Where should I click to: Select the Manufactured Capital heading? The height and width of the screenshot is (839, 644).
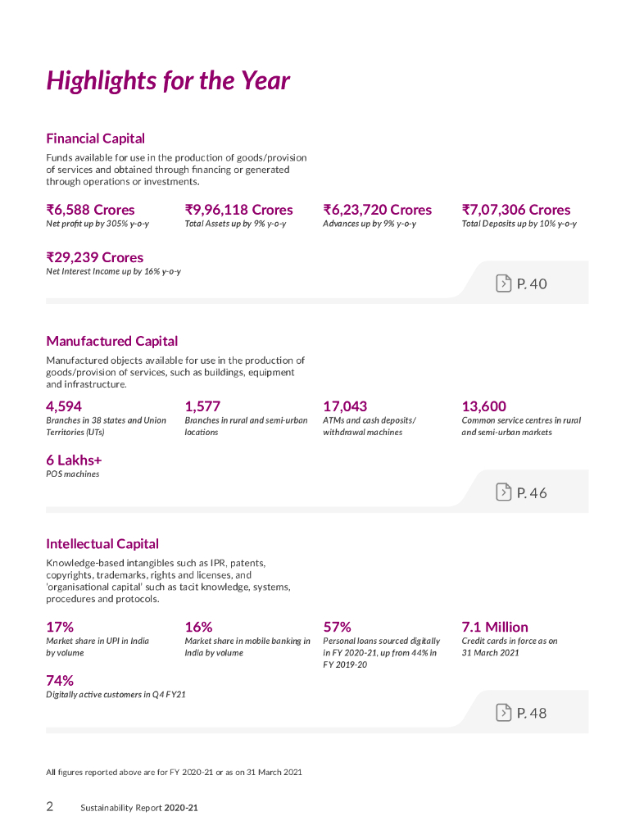coord(111,342)
